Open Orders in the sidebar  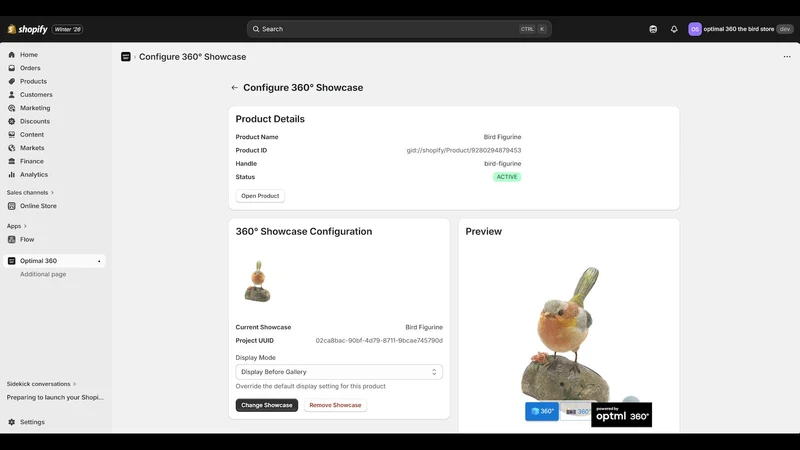pos(30,68)
